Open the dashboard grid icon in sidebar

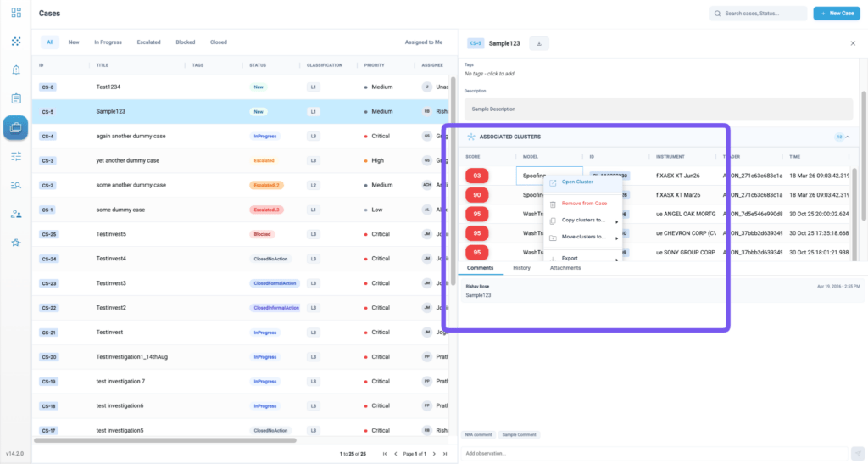[16, 12]
